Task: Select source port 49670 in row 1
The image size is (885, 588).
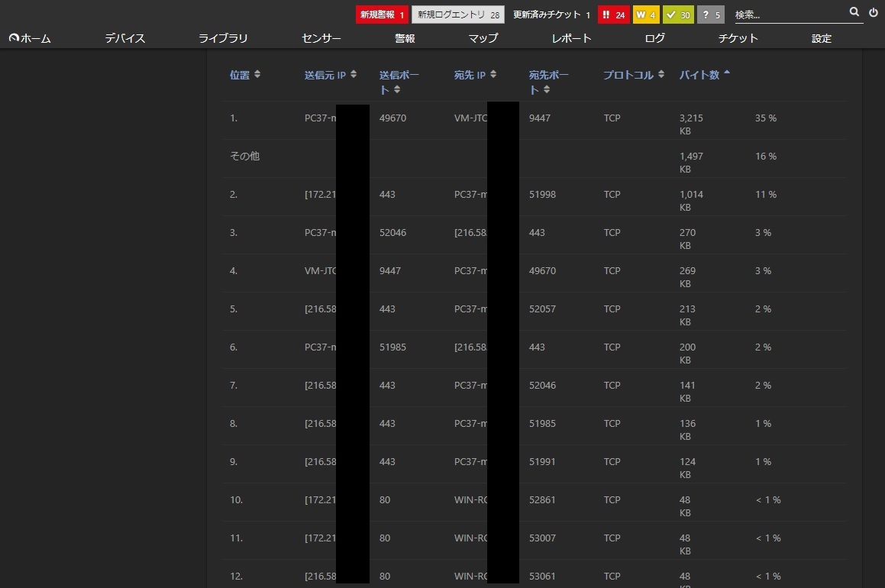Action: point(392,118)
